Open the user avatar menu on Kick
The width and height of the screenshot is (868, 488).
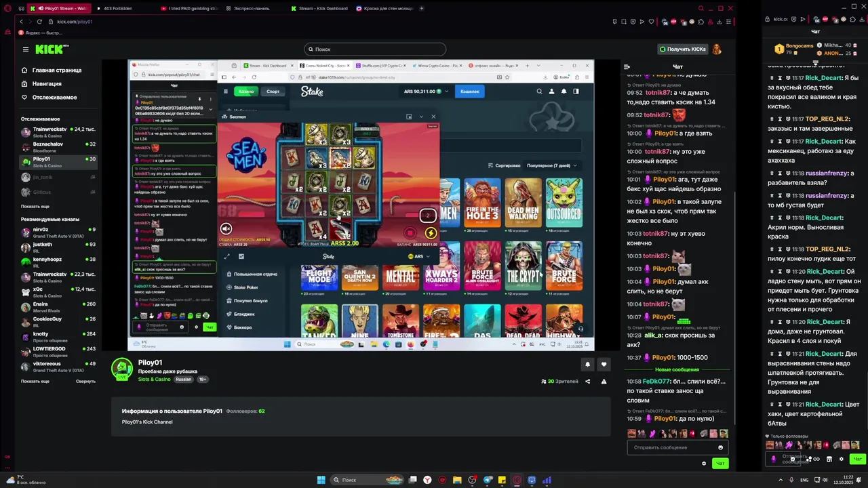[717, 49]
